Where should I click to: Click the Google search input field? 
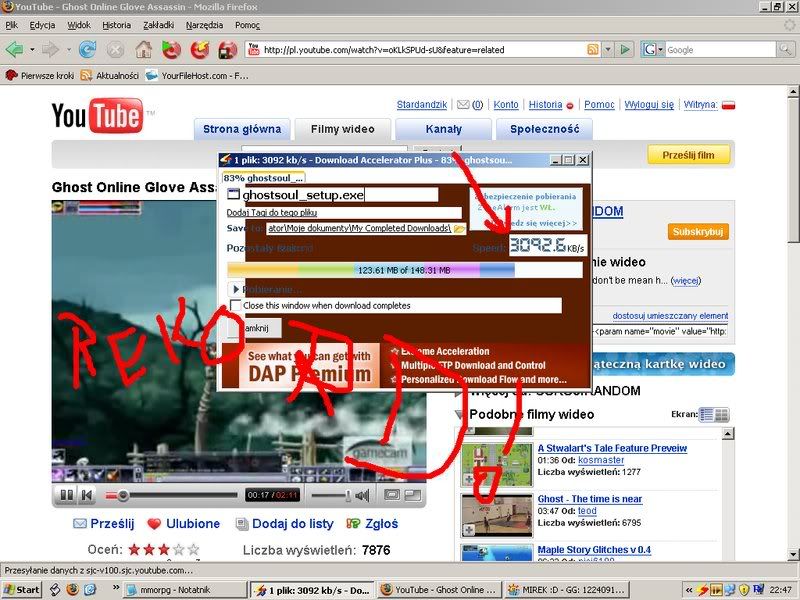pos(720,49)
